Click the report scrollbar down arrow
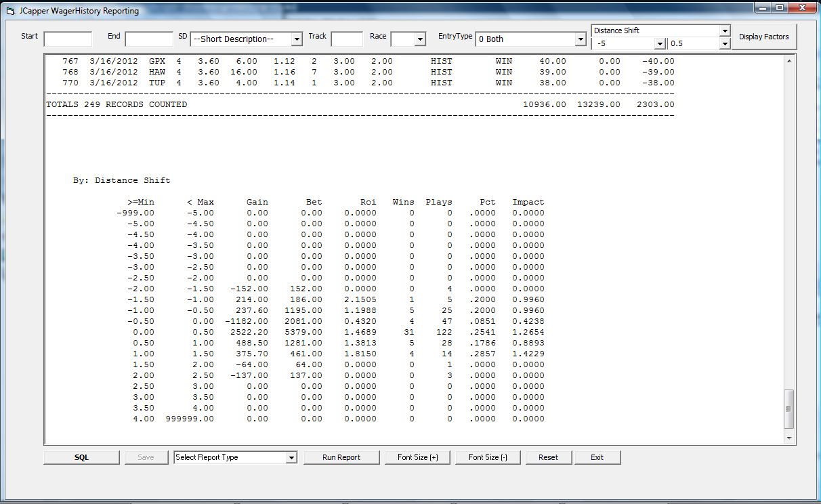 [x=788, y=438]
